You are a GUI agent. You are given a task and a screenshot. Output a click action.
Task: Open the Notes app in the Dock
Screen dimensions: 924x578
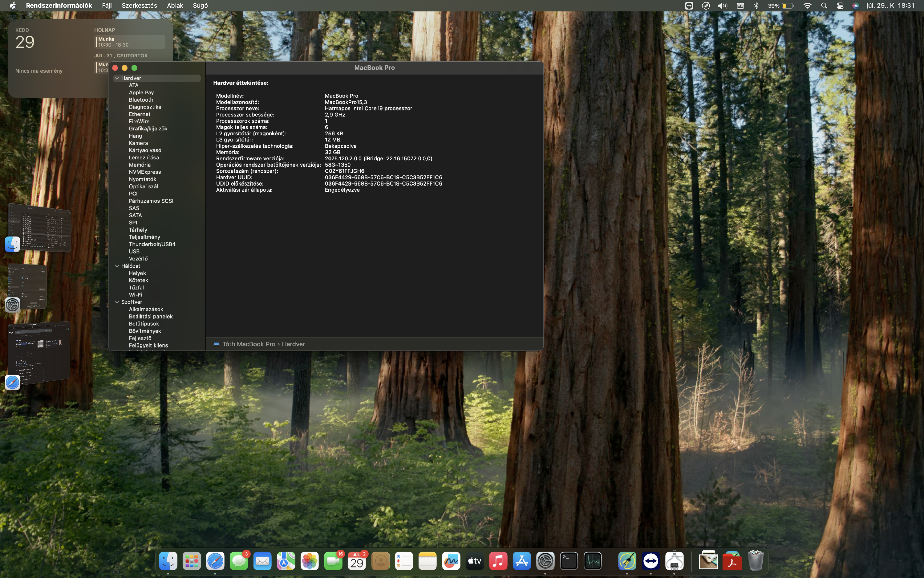(x=428, y=561)
